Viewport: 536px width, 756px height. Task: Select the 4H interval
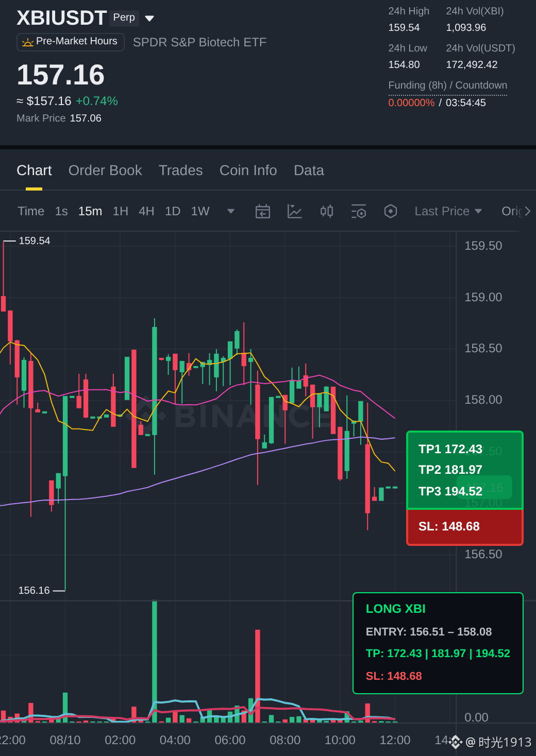[x=146, y=211]
